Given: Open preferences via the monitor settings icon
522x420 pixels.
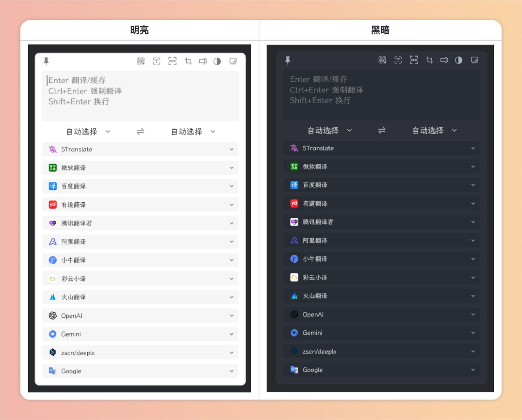Looking at the screenshot, I should (233, 61).
